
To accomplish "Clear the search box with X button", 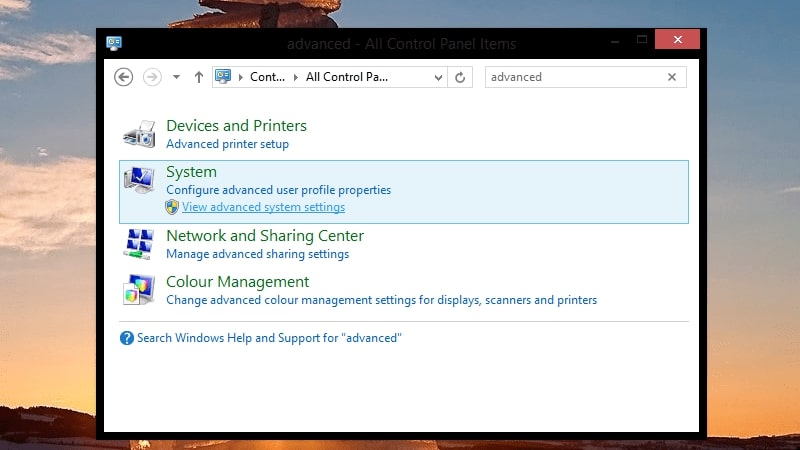I will [x=672, y=77].
